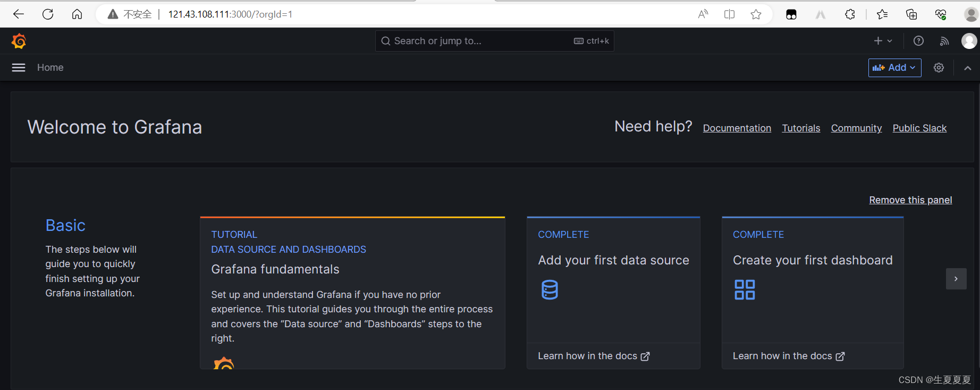Open the browser favorites list icon
The width and height of the screenshot is (980, 390).
click(882, 14)
